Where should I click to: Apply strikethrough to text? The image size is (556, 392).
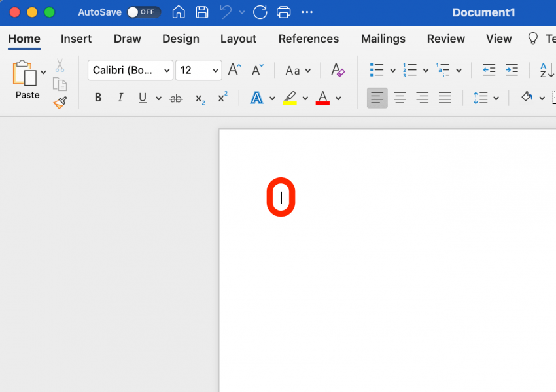coord(176,98)
